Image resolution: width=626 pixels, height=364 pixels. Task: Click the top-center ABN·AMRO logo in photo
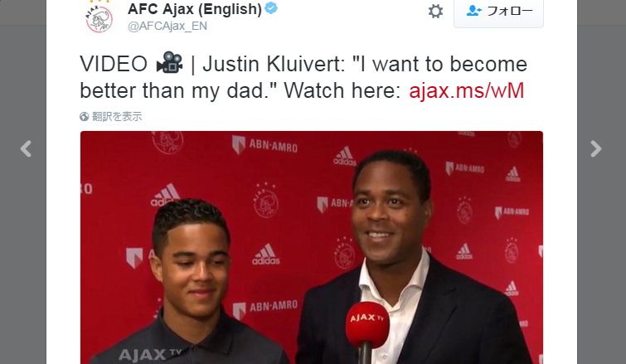(x=264, y=145)
